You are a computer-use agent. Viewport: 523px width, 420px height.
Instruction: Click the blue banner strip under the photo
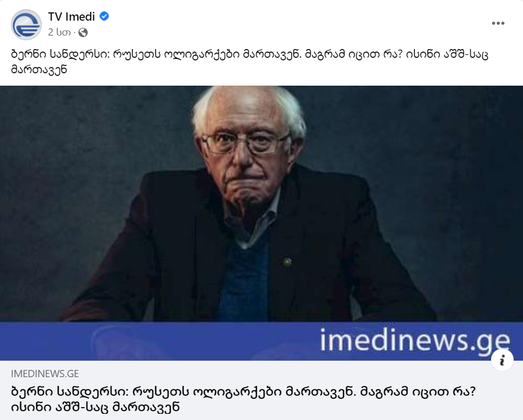[261, 341]
